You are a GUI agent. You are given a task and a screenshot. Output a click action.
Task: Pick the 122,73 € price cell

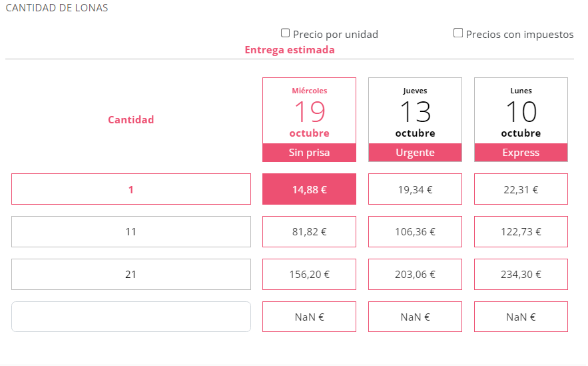click(x=521, y=232)
